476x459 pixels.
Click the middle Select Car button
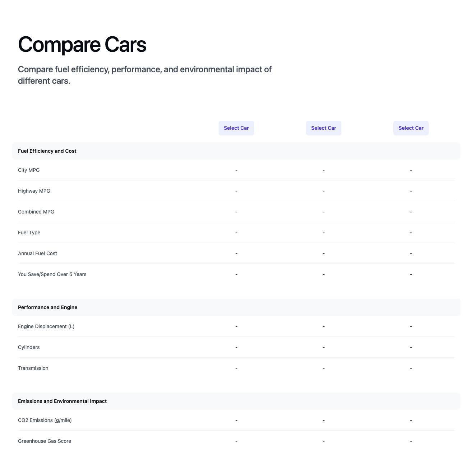(324, 128)
